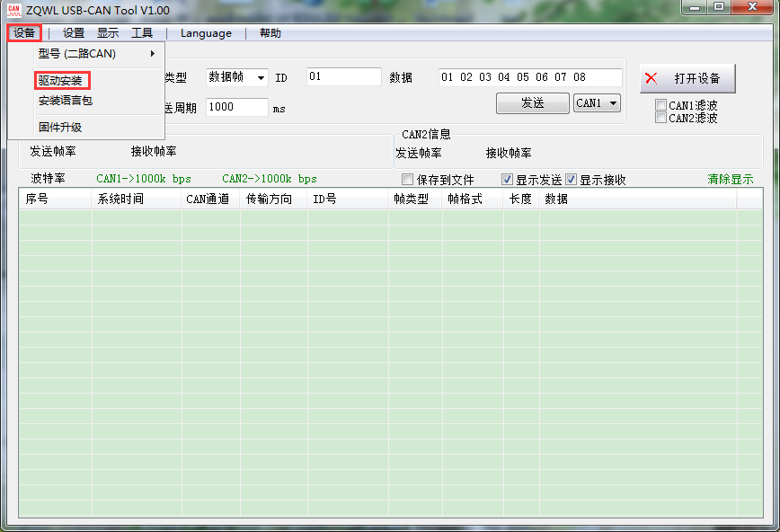
Task: Open the Language menu
Action: 206,33
